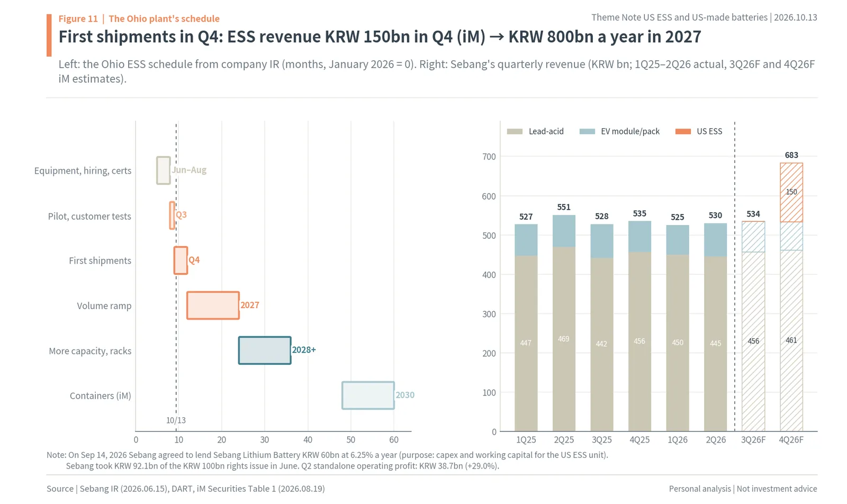The image size is (847, 504).
Task: Click the EV module/pack legend swatch
Action: click(587, 131)
